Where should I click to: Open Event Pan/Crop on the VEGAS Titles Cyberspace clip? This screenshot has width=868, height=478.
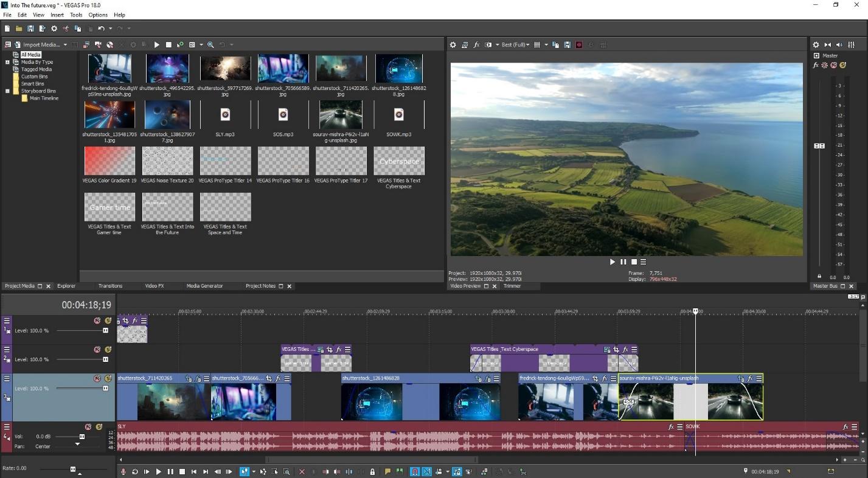[x=616, y=350]
